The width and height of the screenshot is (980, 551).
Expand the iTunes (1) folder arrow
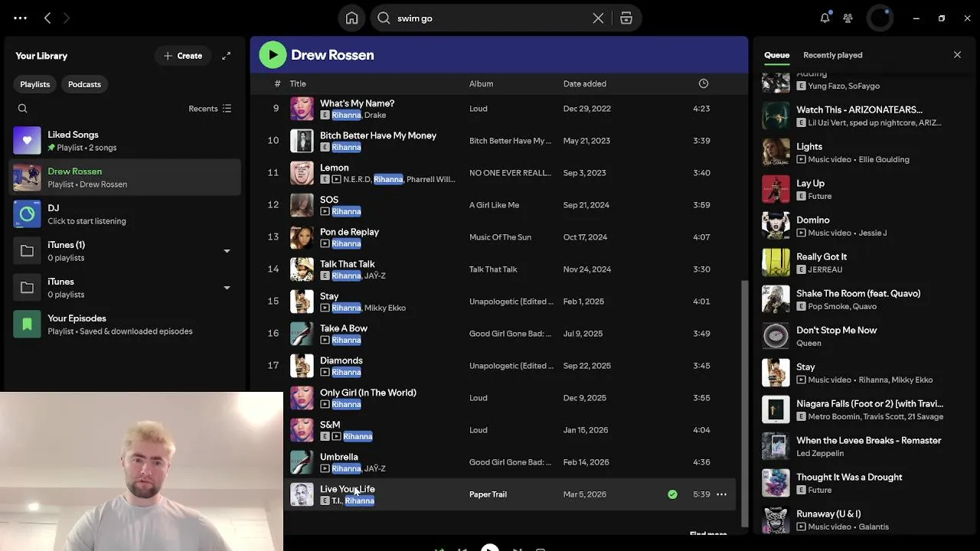click(x=227, y=251)
